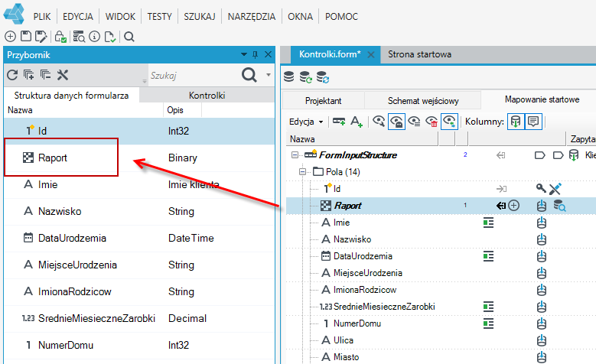This screenshot has width=596, height=364.
Task: Click the plain database icon
Action: 289,76
